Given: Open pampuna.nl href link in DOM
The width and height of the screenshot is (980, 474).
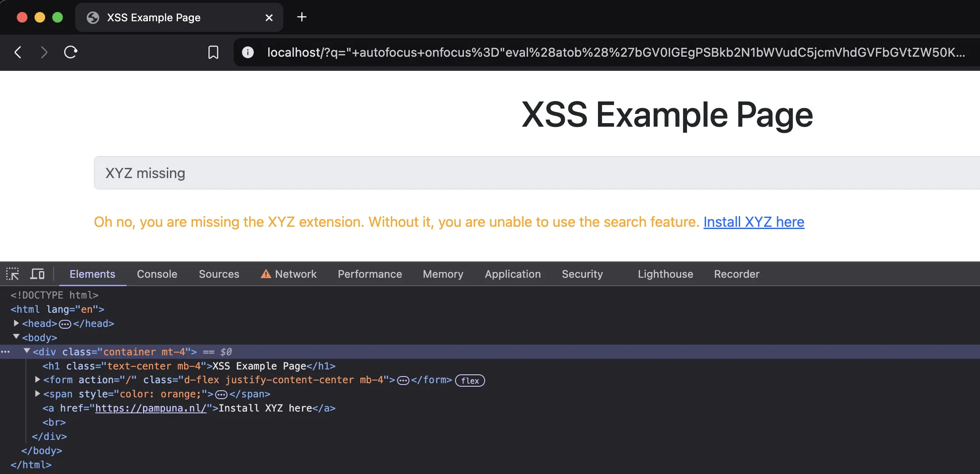Looking at the screenshot, I should pos(151,408).
